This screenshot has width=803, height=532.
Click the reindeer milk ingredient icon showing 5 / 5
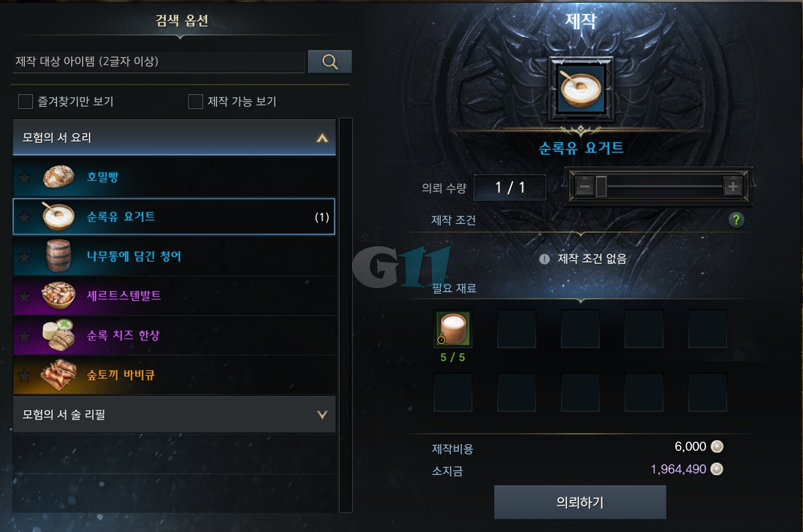click(x=453, y=328)
